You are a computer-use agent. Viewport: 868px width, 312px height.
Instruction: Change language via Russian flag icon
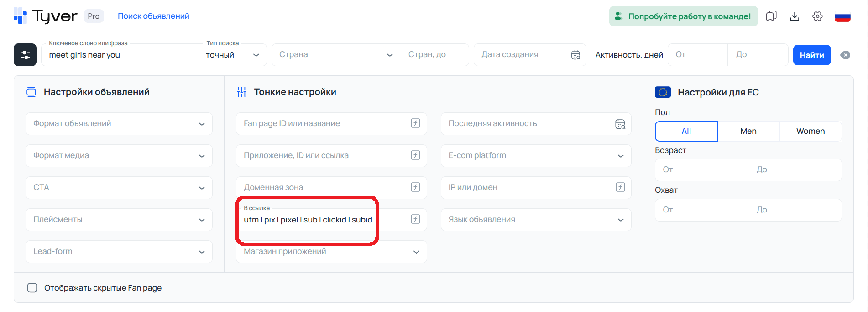click(842, 16)
